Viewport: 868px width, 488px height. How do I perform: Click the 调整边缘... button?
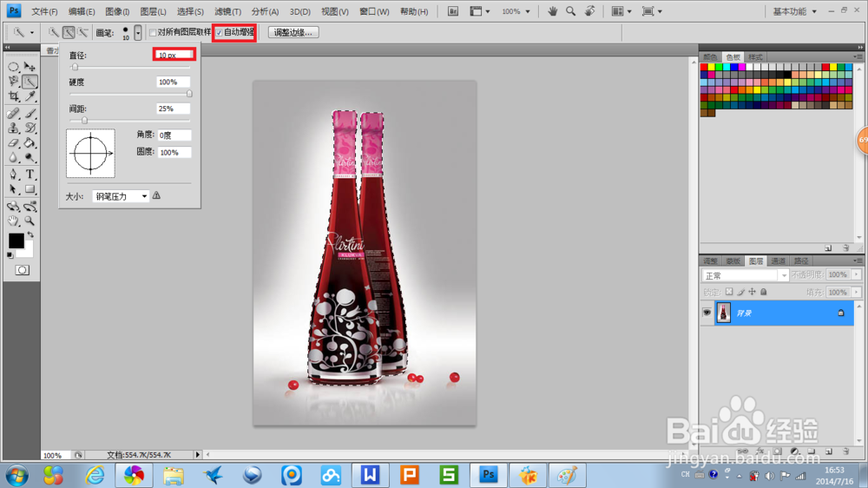pos(293,33)
